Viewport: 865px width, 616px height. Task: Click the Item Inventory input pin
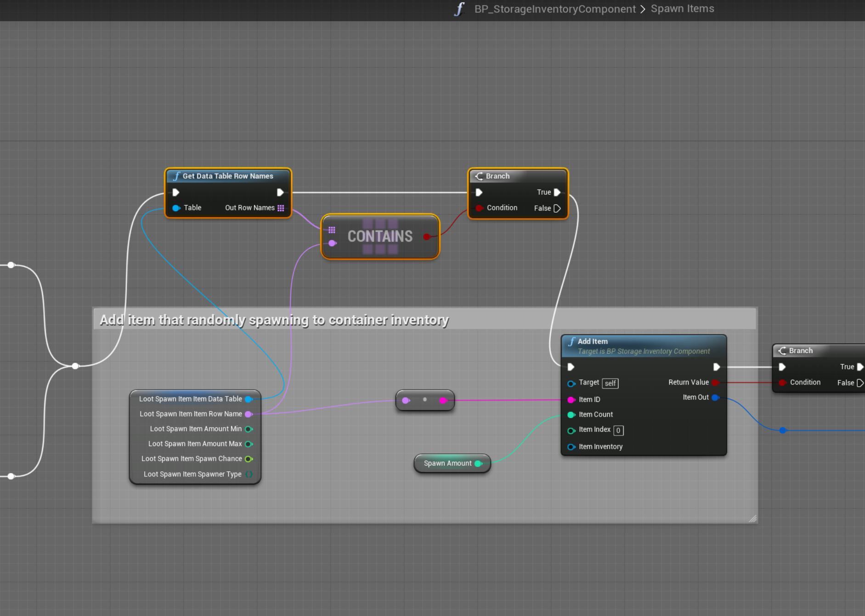click(x=571, y=447)
